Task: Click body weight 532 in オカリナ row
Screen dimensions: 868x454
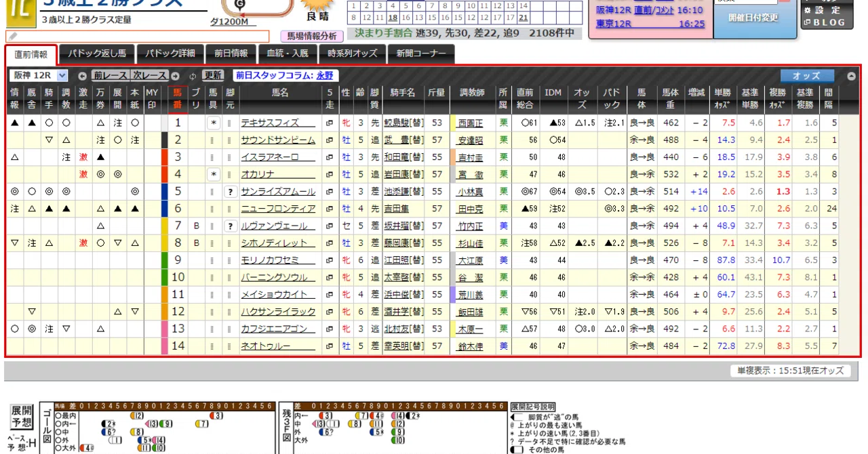Action: 671,174
